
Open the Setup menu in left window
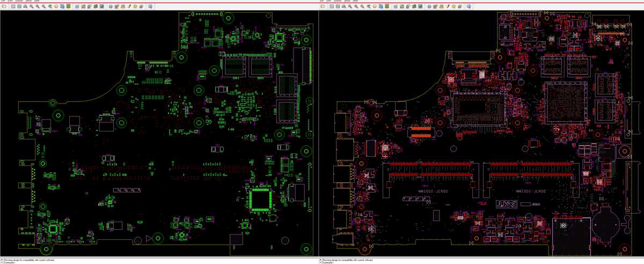(29, 1)
